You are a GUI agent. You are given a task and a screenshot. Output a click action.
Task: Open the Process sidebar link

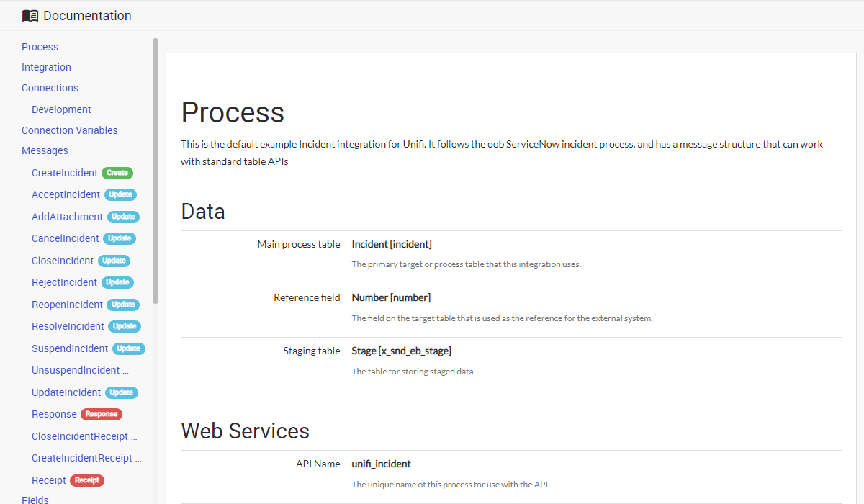pyautogui.click(x=40, y=47)
